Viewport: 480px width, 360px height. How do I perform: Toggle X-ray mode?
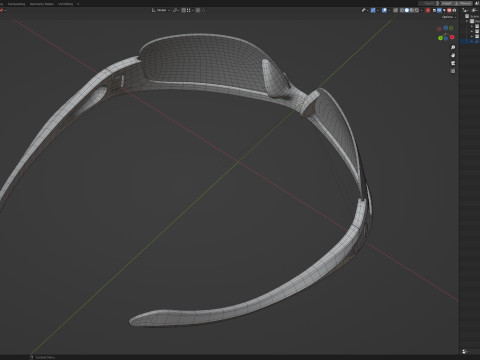tap(395, 10)
